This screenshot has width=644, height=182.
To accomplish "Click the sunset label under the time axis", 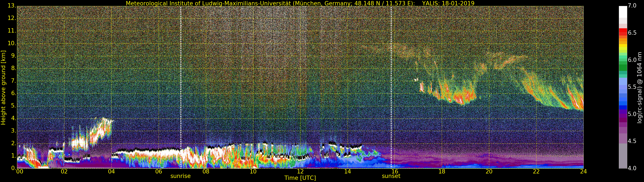I will click(x=391, y=176).
